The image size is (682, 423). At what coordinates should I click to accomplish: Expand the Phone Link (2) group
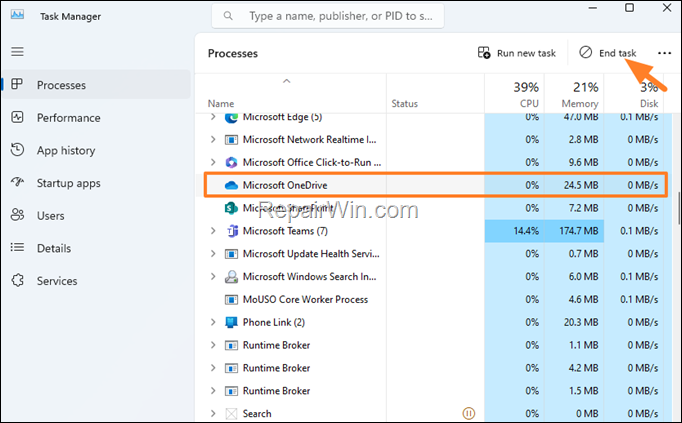pos(213,322)
